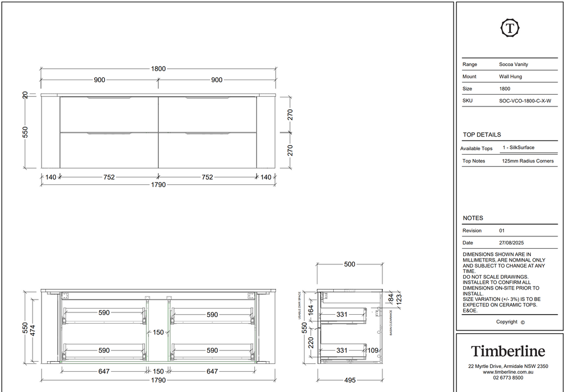Click the BASIN CLEARANCE label in side view
This screenshot has width=565, height=392.
pos(391,323)
